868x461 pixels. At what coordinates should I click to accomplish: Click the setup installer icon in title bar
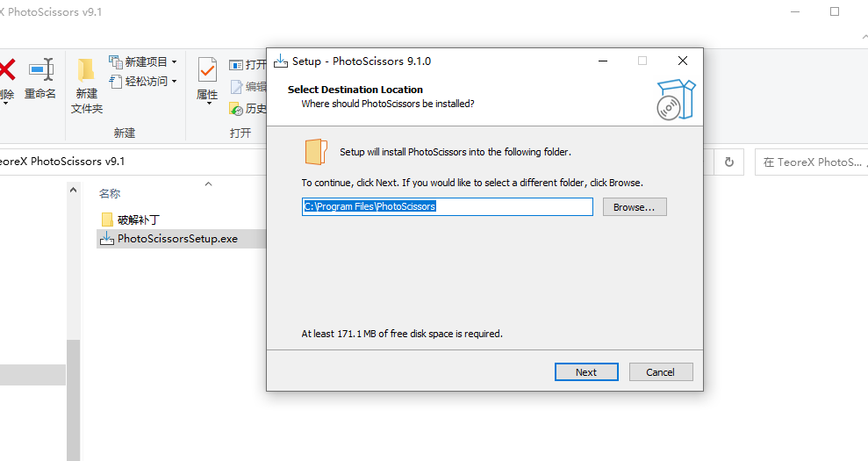pos(281,61)
